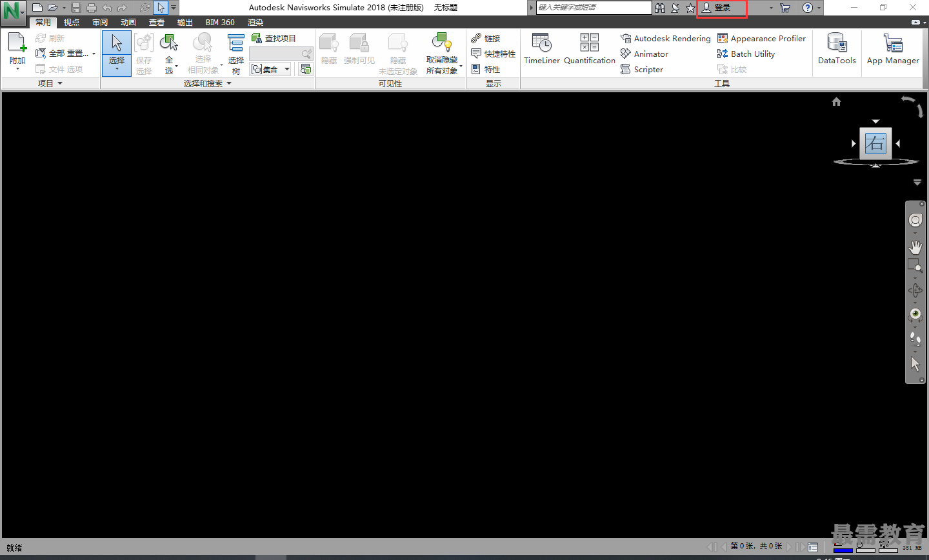Open the Help dropdown arrow

click(x=819, y=8)
